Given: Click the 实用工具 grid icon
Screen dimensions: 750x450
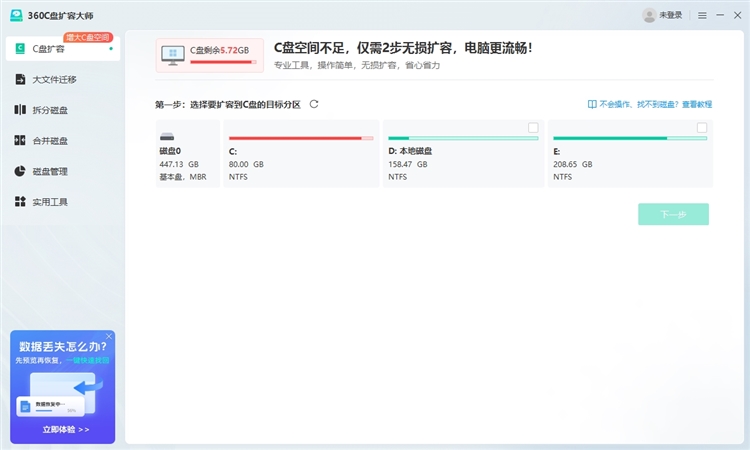Looking at the screenshot, I should pos(20,201).
